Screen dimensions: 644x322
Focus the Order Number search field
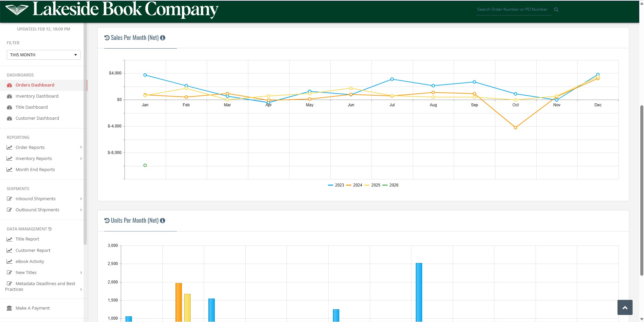pyautogui.click(x=512, y=10)
